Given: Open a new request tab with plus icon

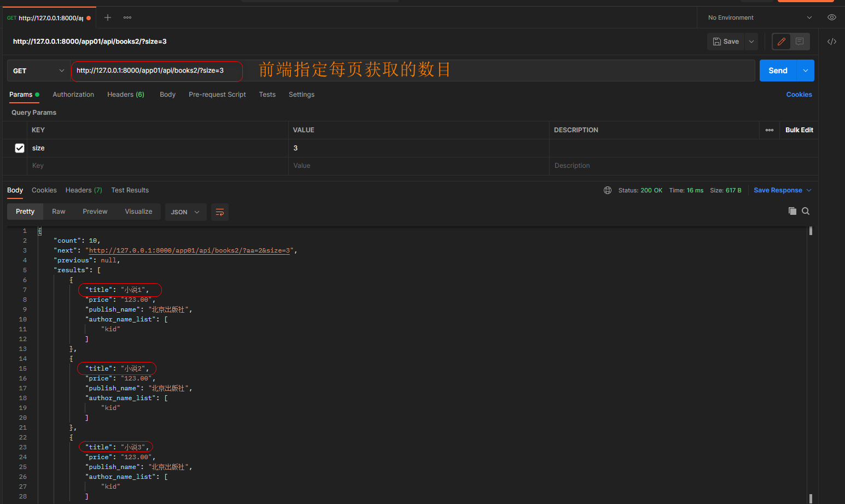Looking at the screenshot, I should click(108, 17).
